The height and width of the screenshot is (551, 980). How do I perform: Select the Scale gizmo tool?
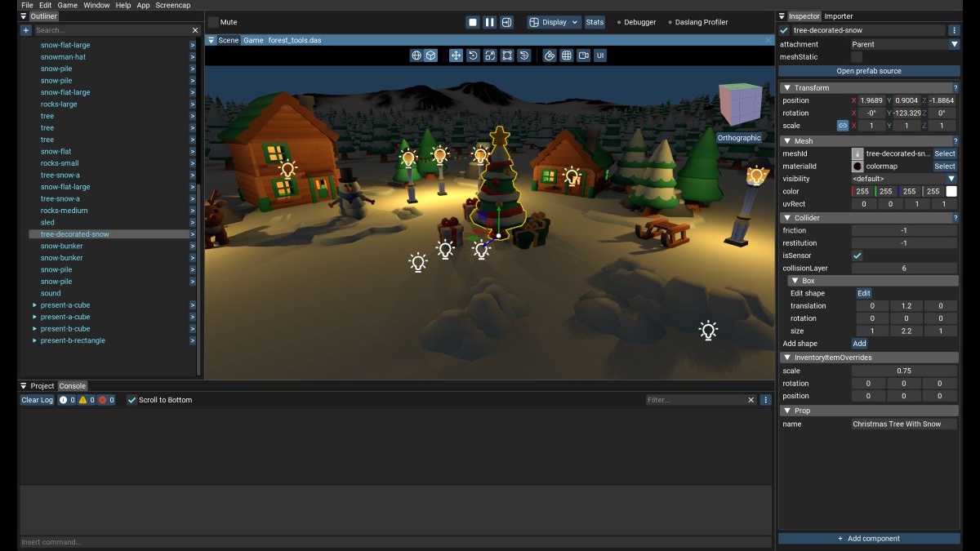(490, 56)
